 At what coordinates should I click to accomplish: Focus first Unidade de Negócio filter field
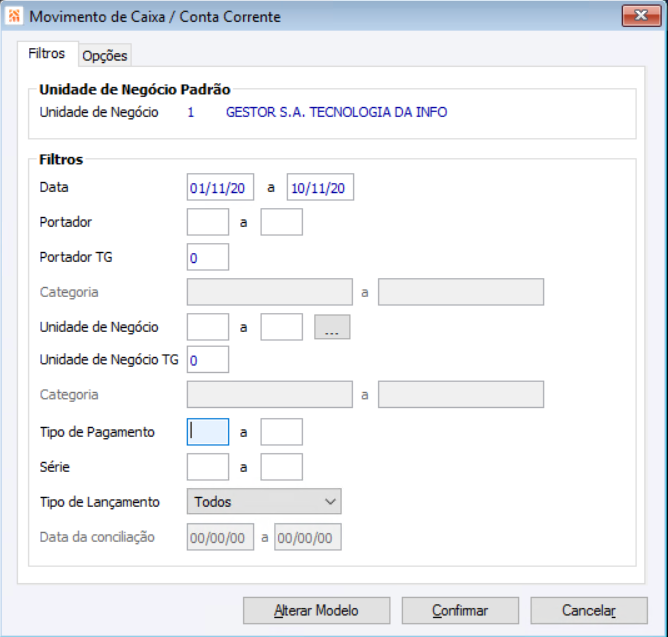[208, 327]
